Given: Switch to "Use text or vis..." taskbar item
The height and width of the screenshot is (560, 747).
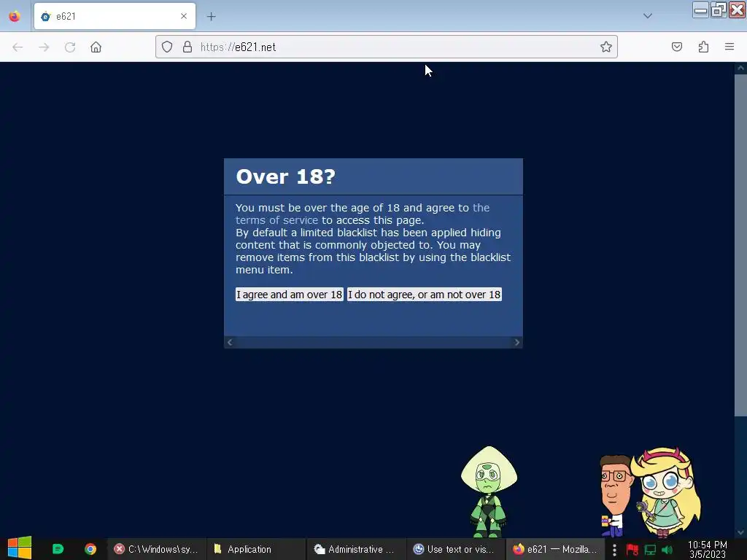Looking at the screenshot, I should tap(454, 549).
